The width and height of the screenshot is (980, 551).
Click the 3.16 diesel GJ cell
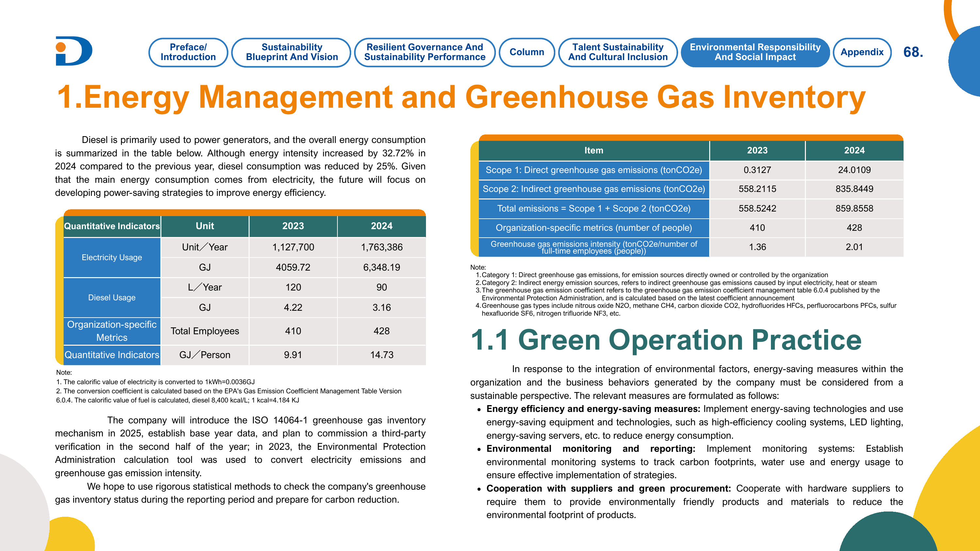(x=382, y=307)
